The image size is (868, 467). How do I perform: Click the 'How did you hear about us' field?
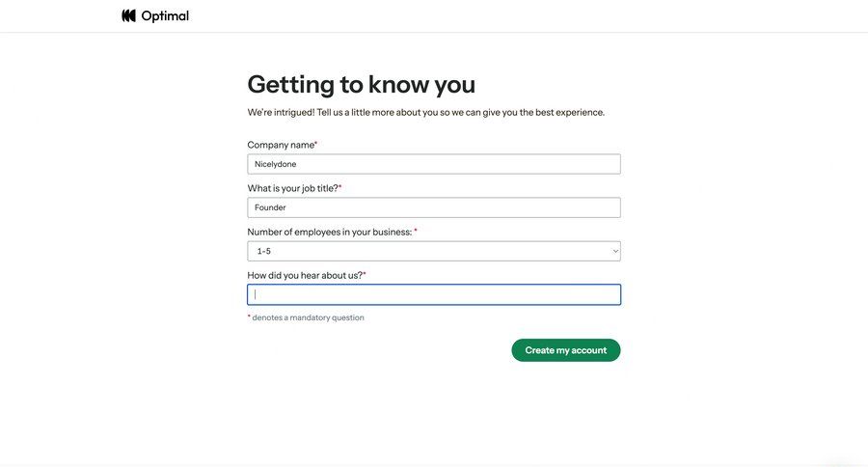(x=433, y=294)
